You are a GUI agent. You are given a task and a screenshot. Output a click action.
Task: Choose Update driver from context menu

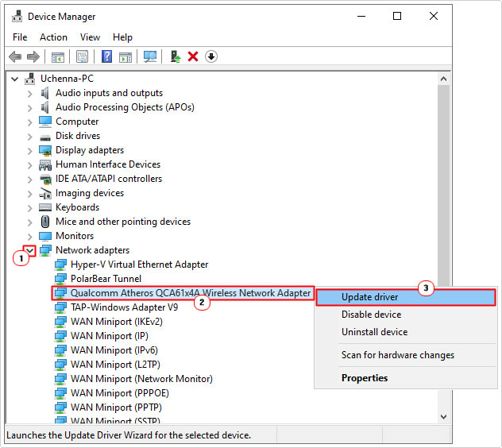tap(406, 297)
